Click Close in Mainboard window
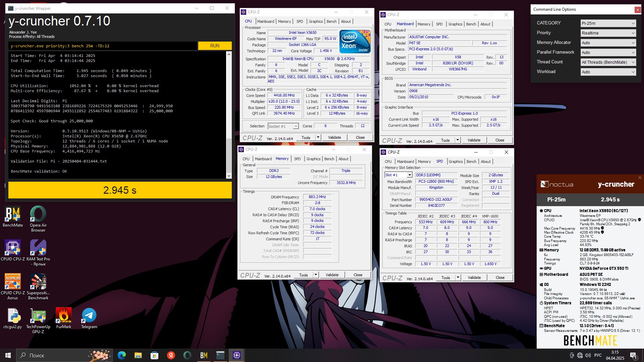Screen dimensions: 644x362 coord(500,140)
